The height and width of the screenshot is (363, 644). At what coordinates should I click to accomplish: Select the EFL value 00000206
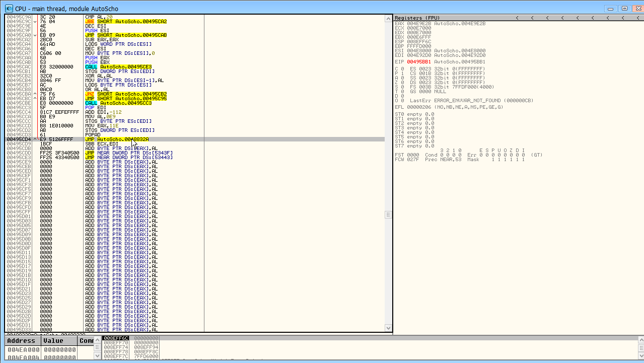(419, 107)
